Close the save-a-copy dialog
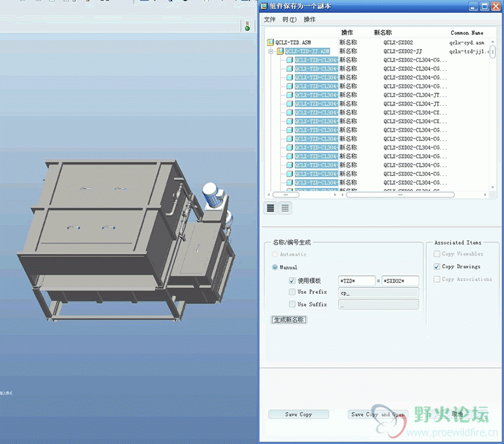The height and width of the screenshot is (444, 504). tap(496, 6)
